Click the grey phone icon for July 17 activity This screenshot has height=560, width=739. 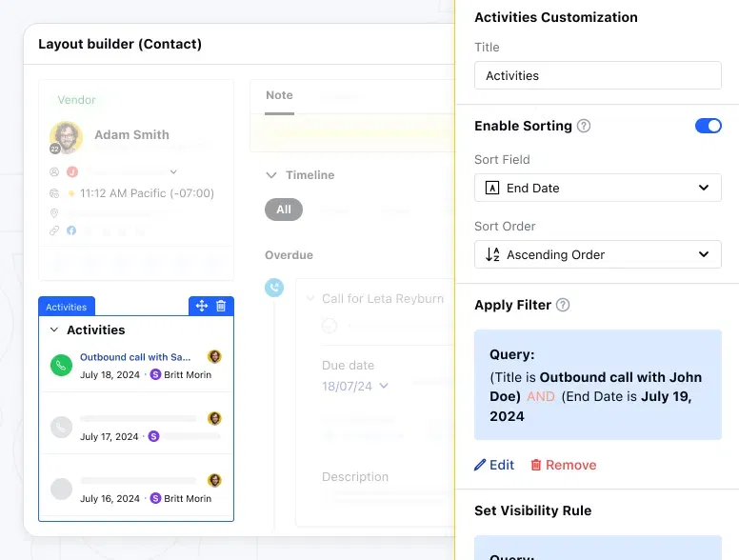[x=61, y=427]
